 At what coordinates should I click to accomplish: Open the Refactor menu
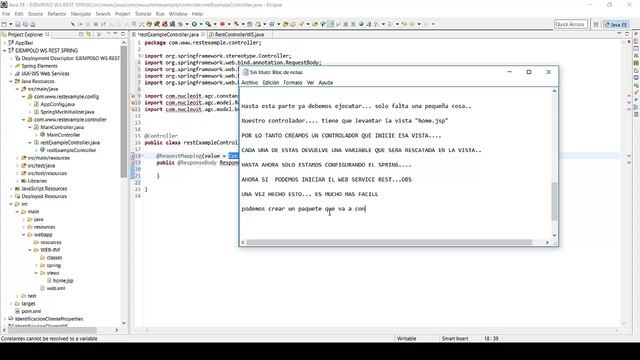pyautogui.click(x=57, y=13)
